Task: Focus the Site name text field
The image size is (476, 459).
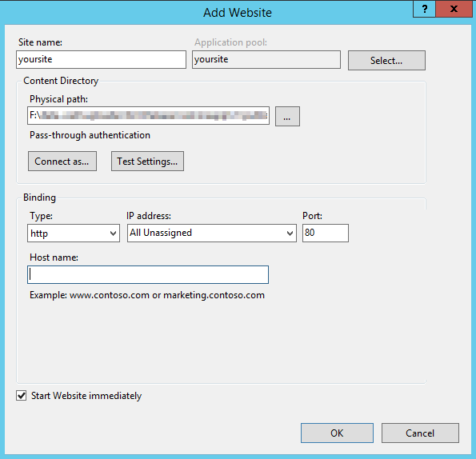Action: tap(101, 59)
